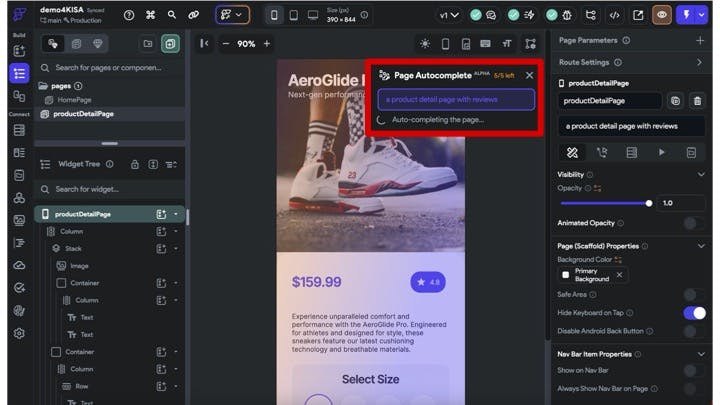Open the debug bug icon
720x405 pixels.
pos(567,15)
